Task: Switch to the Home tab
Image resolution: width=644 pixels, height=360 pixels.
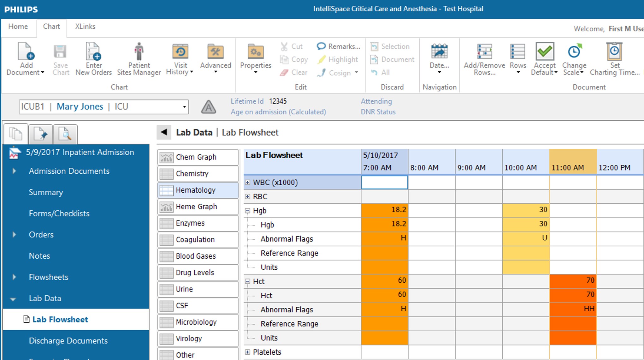Action: point(18,27)
